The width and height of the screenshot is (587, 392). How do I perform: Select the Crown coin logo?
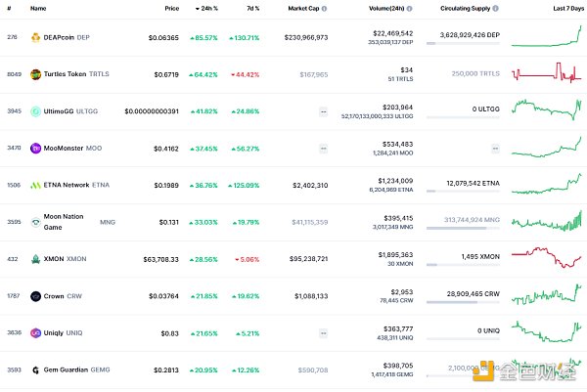click(36, 295)
